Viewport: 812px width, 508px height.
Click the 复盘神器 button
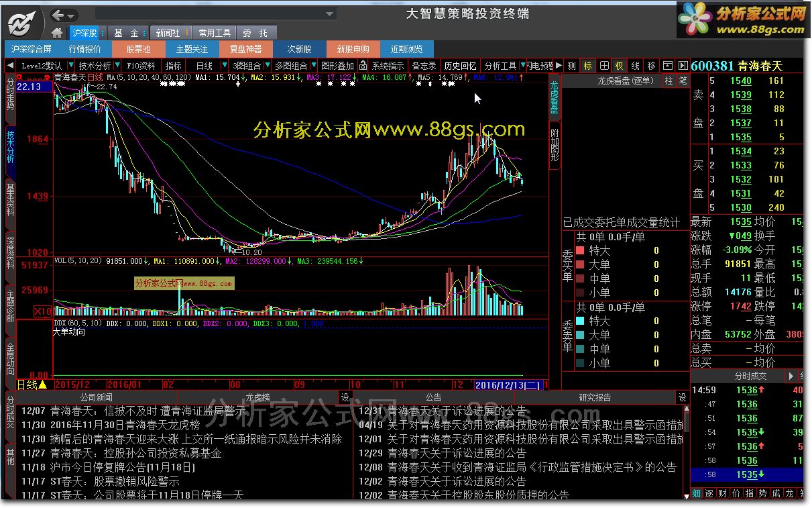pos(246,49)
